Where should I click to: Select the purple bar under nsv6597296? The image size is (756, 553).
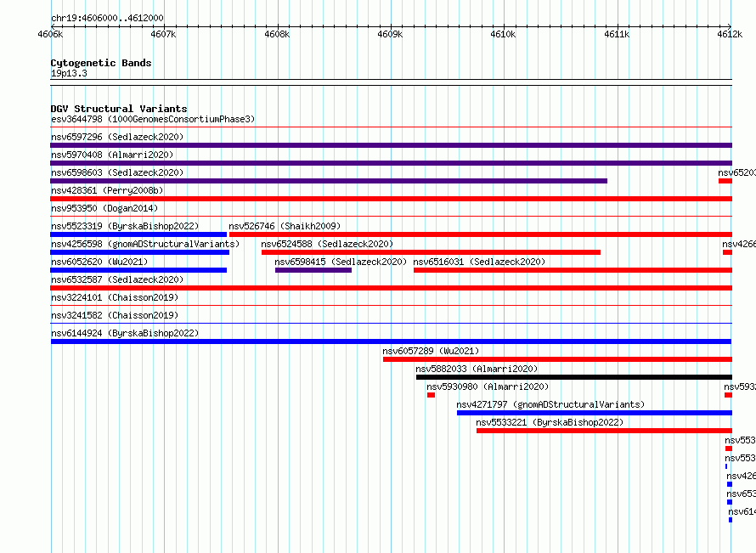(391, 145)
